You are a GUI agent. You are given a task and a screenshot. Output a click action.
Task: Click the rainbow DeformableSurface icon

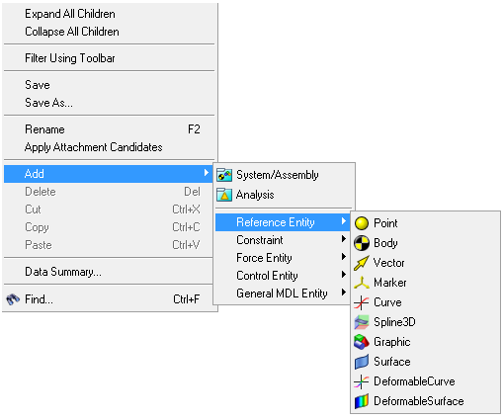(362, 401)
